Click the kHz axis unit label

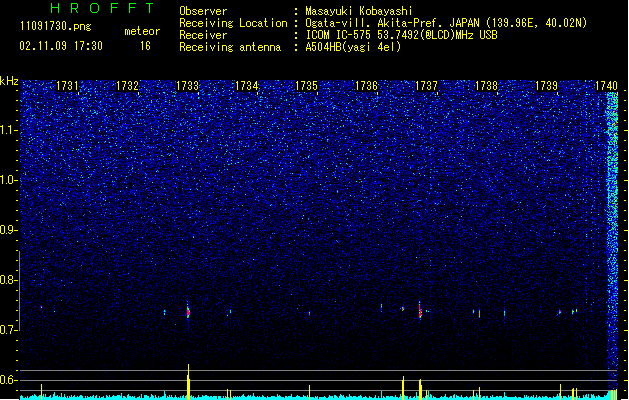[9, 81]
